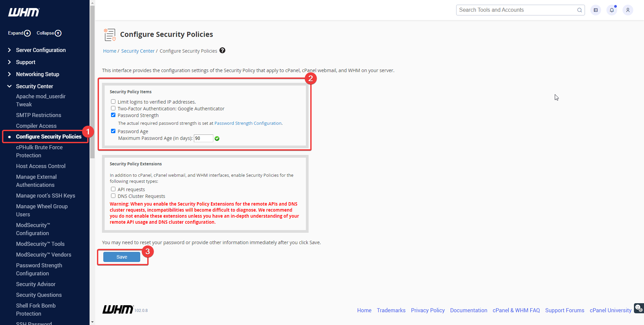Expand the Networking Setup section
Screen dimensions: 644x325
pyautogui.click(x=38, y=74)
